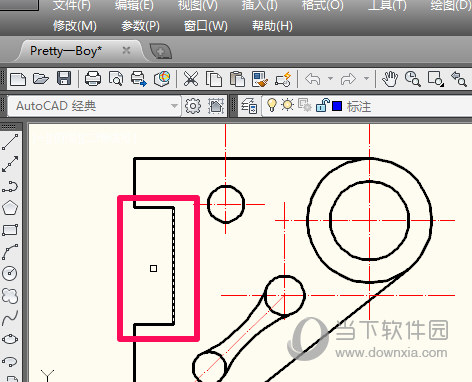Select the Polygon tool
This screenshot has height=382, width=472.
[x=10, y=208]
